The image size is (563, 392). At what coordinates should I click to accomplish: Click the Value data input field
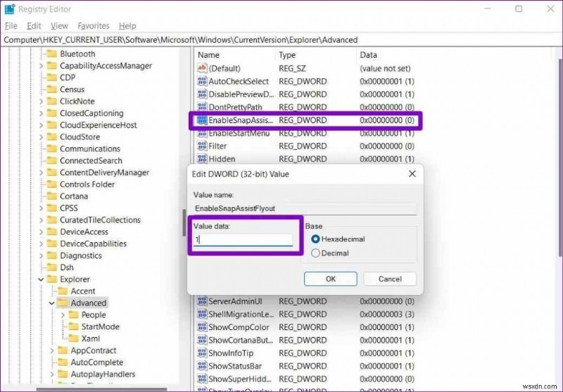[x=243, y=239]
